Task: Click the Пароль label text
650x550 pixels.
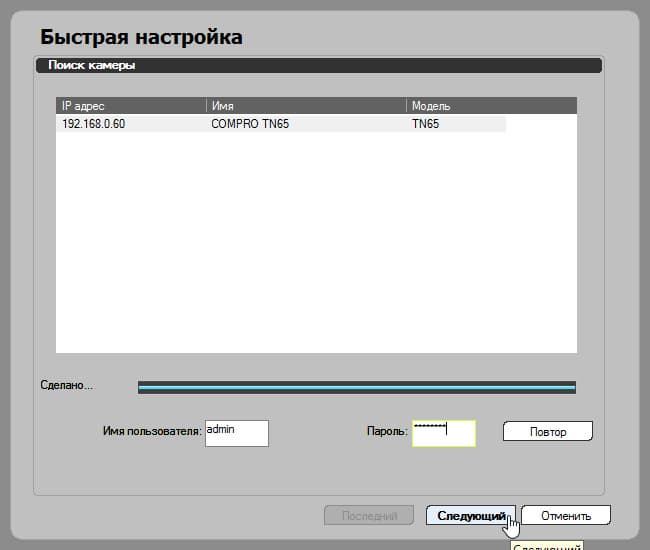Action: click(387, 431)
